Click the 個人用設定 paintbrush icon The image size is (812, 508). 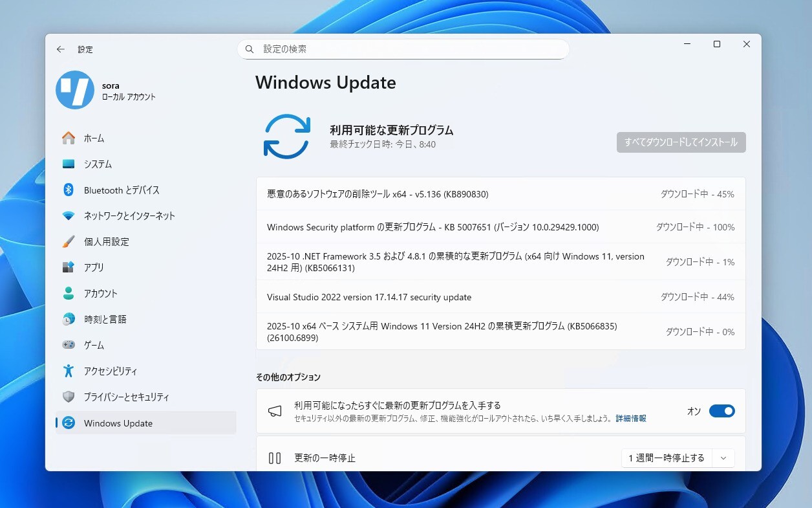[69, 241]
